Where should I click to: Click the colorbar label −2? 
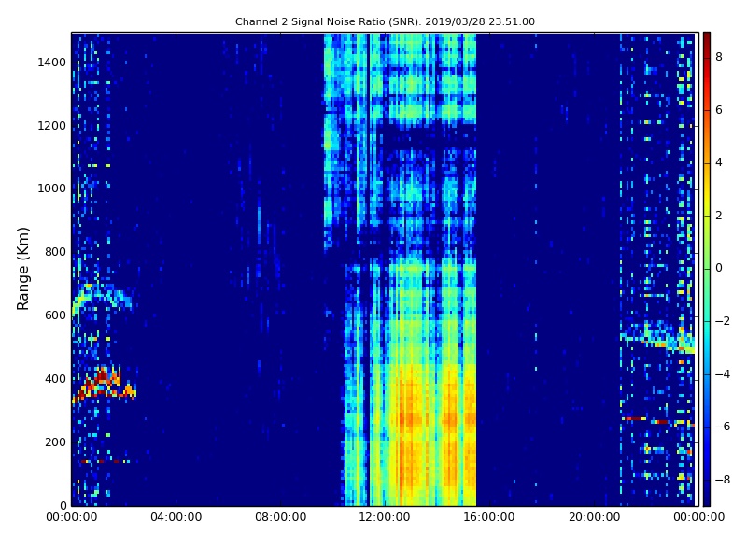click(x=723, y=321)
